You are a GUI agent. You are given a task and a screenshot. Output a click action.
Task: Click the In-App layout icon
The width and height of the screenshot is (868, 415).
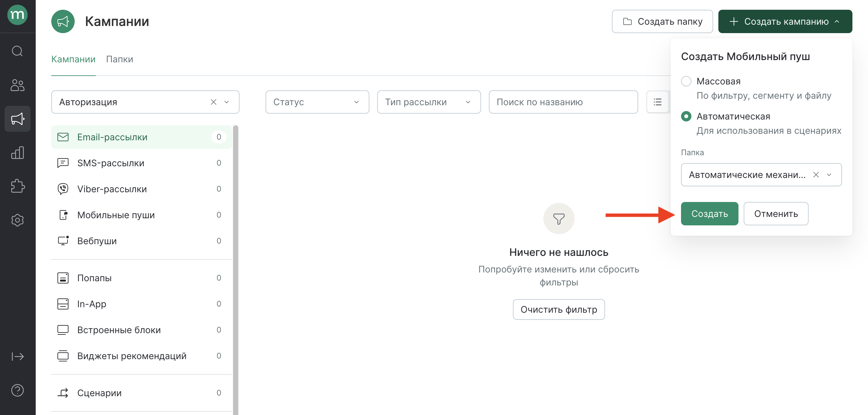tap(63, 304)
